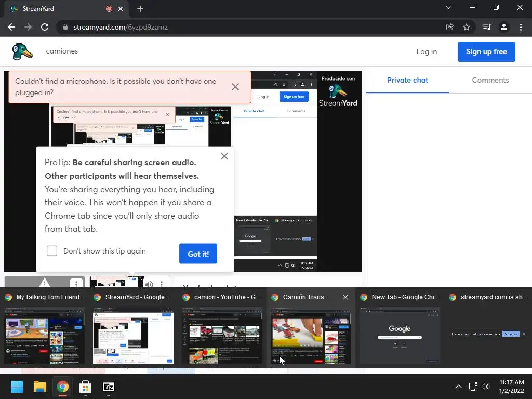Click the Chrome taskbar icon
This screenshot has height=399, width=532.
pos(62,387)
